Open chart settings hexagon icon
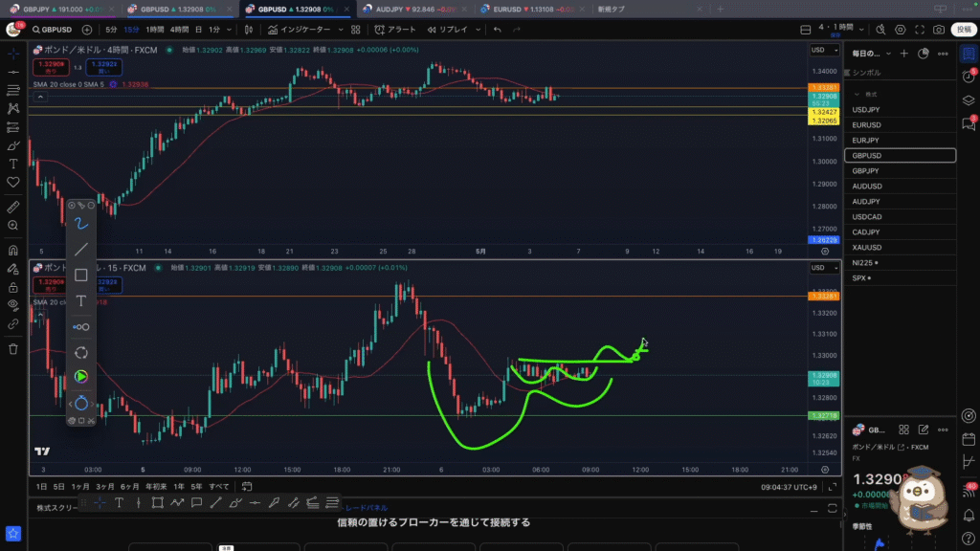Screen dimensions: 980x551 pos(900,30)
